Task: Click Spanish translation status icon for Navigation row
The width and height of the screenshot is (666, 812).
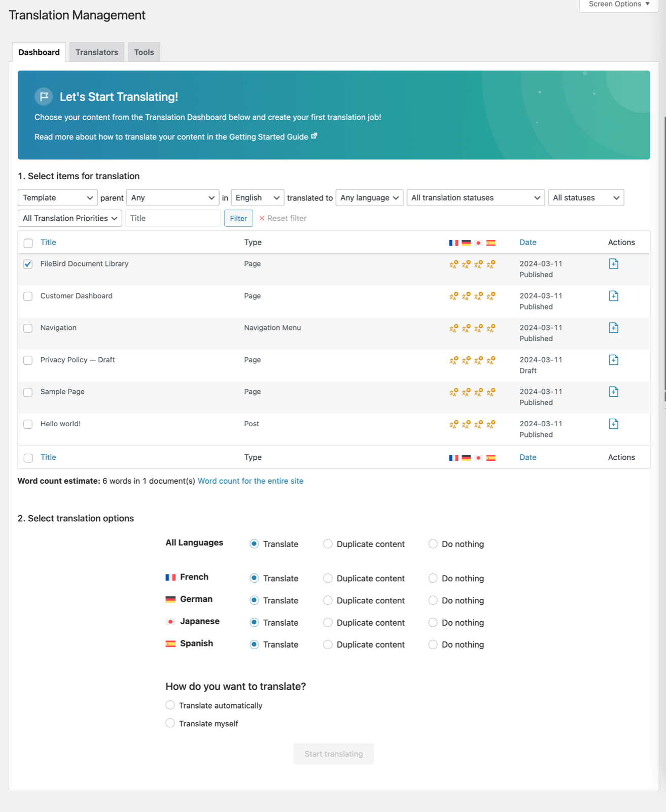Action: click(490, 328)
